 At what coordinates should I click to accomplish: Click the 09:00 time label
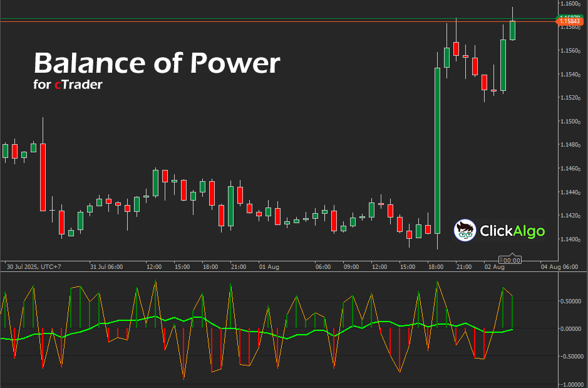pyautogui.click(x=351, y=267)
